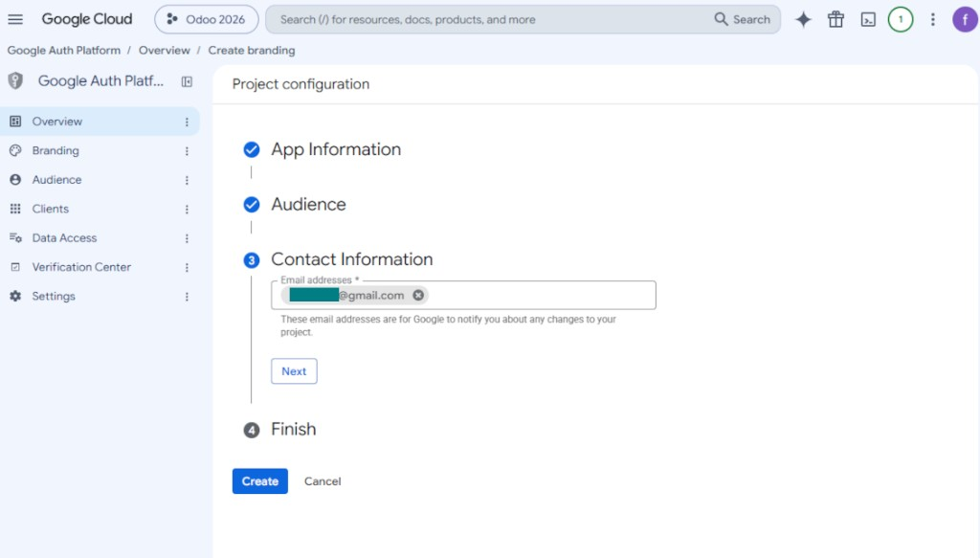
Task: Click the Google Auth Platform shield icon
Action: (x=15, y=80)
